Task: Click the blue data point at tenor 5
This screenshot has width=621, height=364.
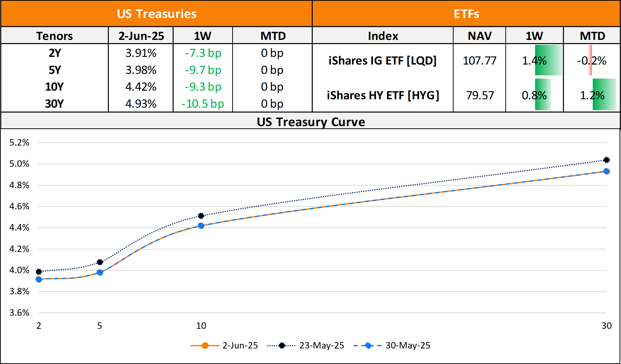Action: (x=100, y=272)
